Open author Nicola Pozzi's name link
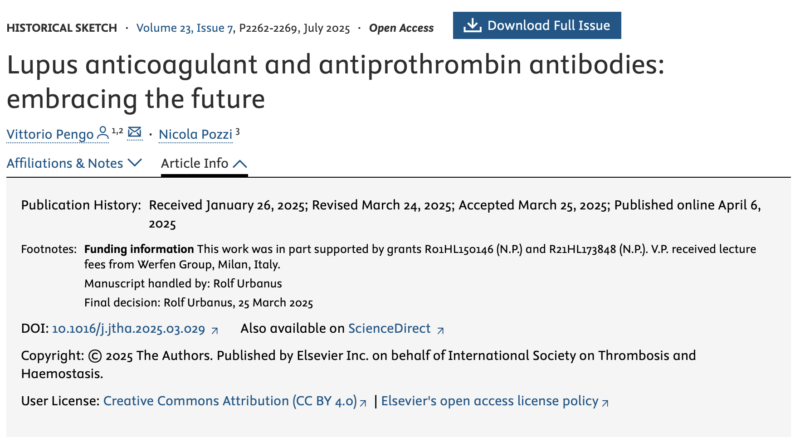The width and height of the screenshot is (800, 437). (x=196, y=133)
